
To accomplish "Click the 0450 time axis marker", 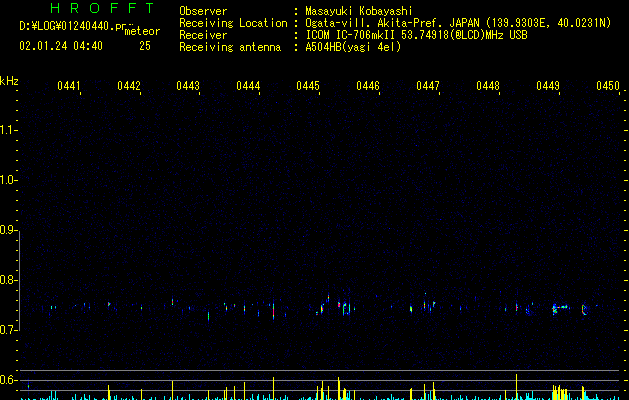I will (x=608, y=86).
